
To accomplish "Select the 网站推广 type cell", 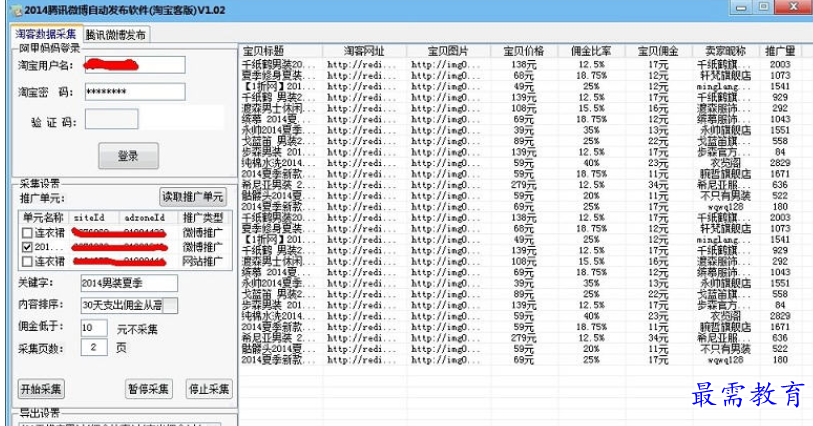I will (203, 261).
